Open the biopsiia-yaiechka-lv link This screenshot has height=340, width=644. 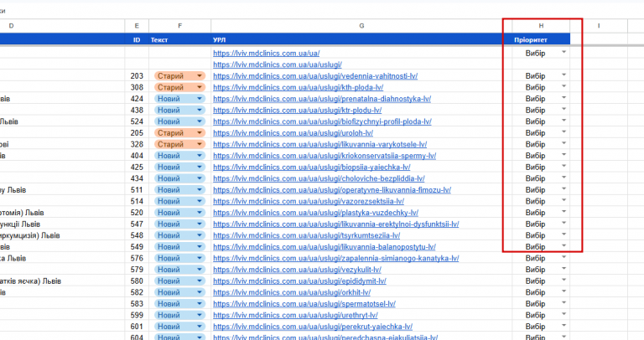312,167
